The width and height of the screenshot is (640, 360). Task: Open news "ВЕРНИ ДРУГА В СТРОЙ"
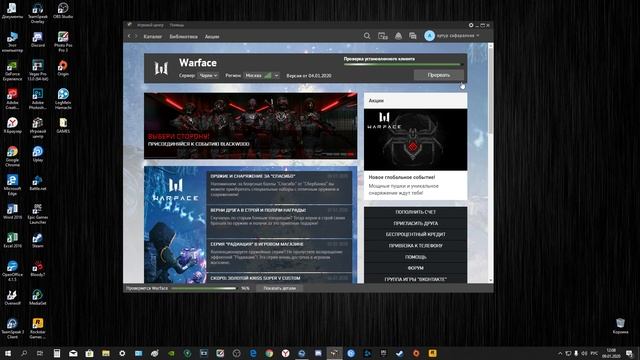click(x=279, y=221)
